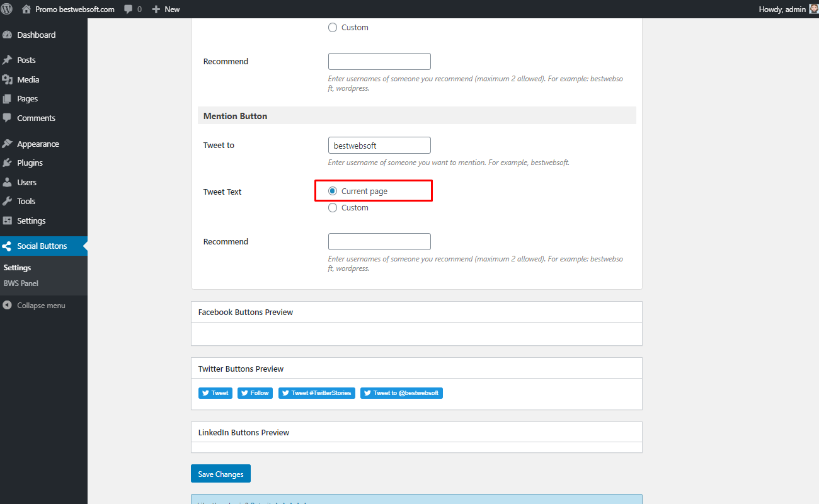The height and width of the screenshot is (504, 819).
Task: Click the Settings sliders icon in the sidebar
Action: [x=8, y=220]
